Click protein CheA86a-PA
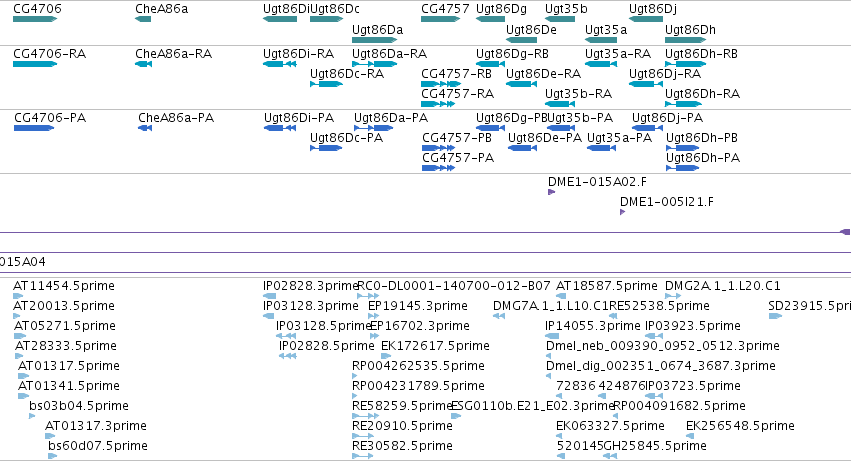851x461 pixels. pyautogui.click(x=145, y=128)
